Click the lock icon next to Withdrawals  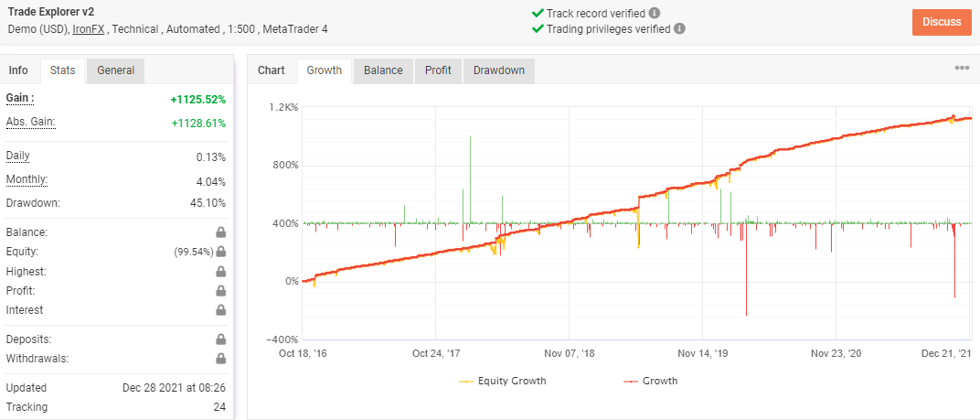[x=220, y=359]
